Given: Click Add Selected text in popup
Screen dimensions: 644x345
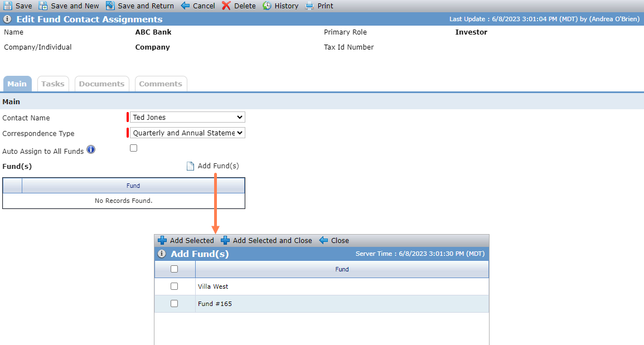Looking at the screenshot, I should coord(192,240).
